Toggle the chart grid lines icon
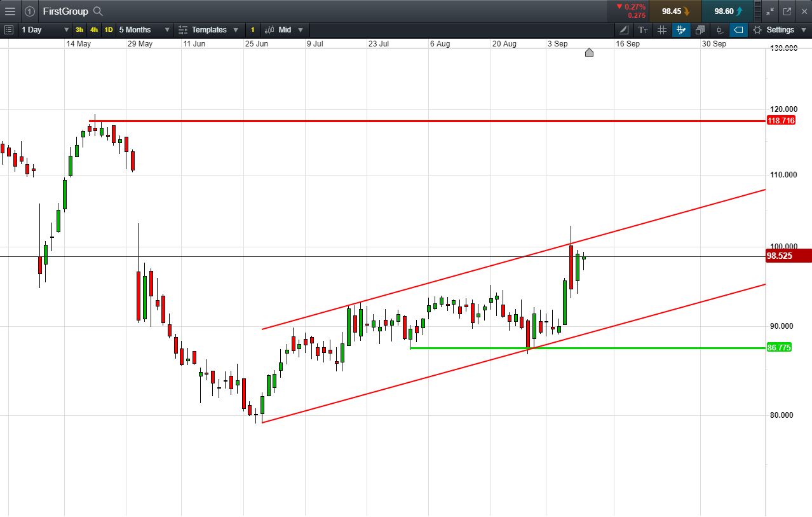This screenshot has height=517, width=812. click(662, 30)
